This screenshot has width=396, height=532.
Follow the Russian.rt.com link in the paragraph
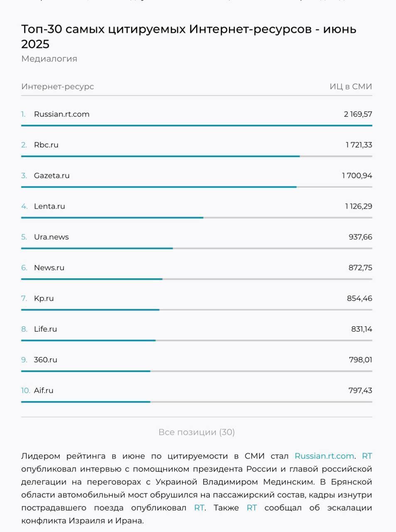pyautogui.click(x=324, y=456)
